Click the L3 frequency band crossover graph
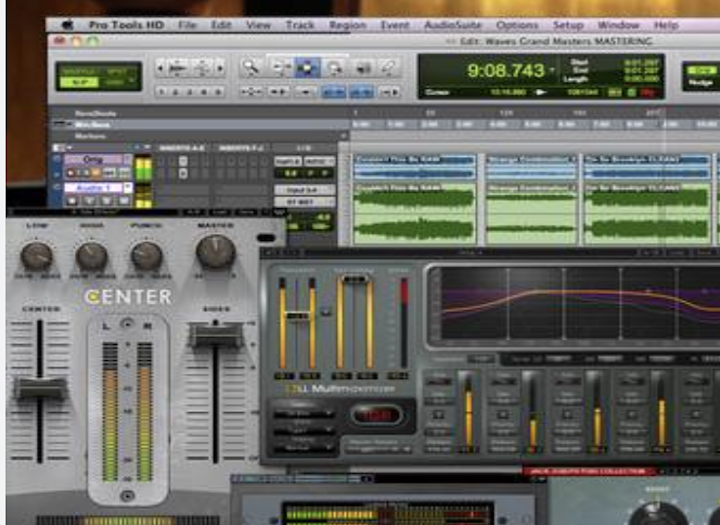720x525 pixels. [579, 305]
